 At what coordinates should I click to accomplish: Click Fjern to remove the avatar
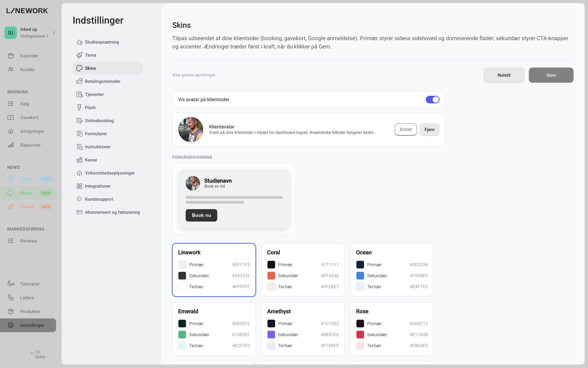[429, 130]
